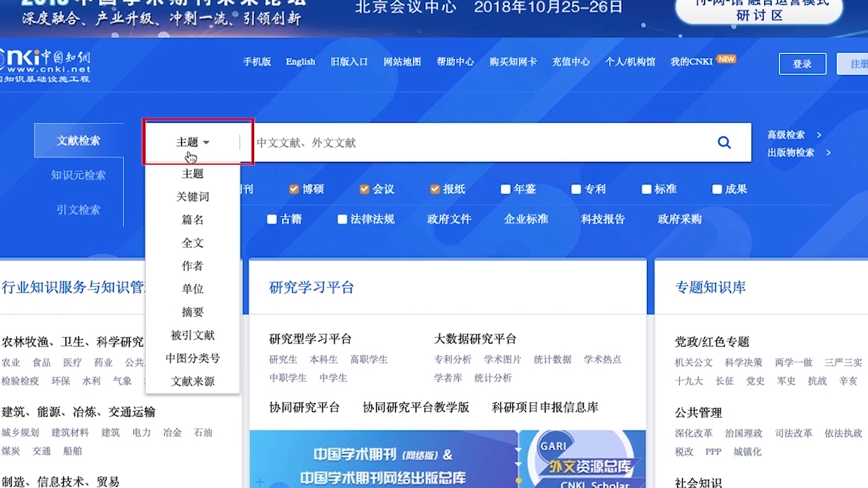
Task: Check the 年鉴 checkbox
Action: pos(505,189)
